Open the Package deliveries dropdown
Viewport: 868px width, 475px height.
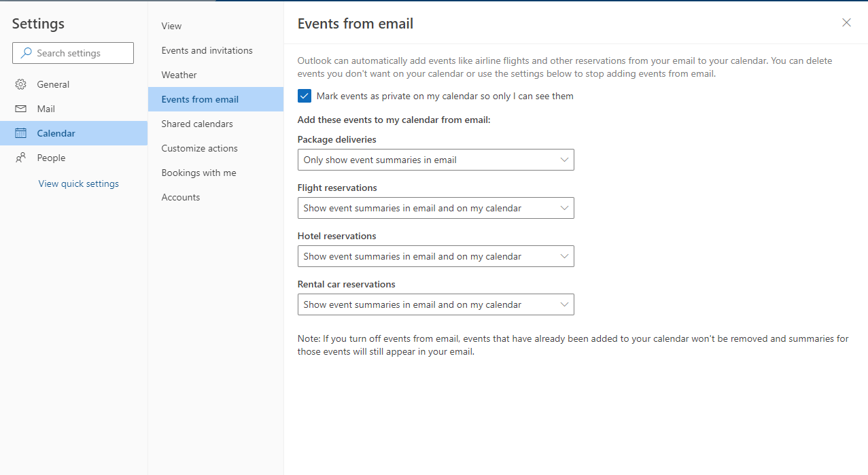click(x=436, y=160)
